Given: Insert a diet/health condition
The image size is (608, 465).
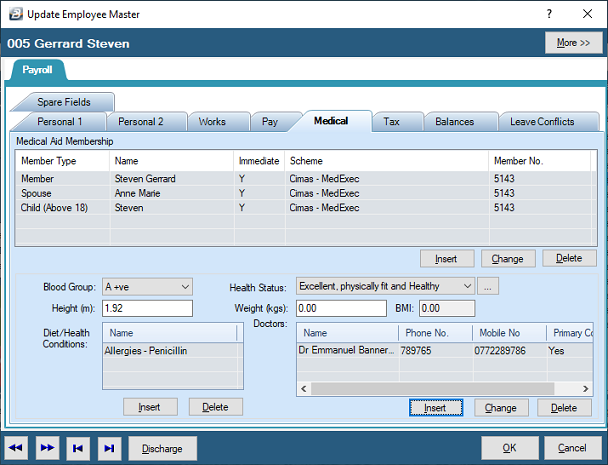Looking at the screenshot, I should tap(150, 407).
